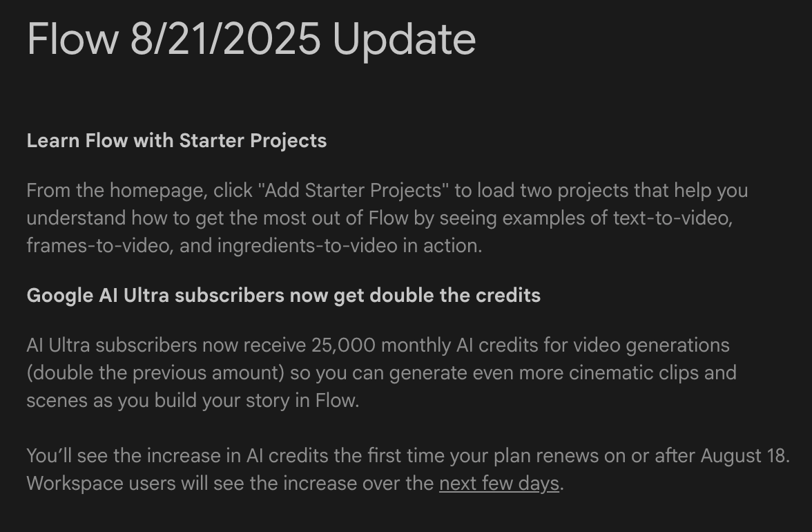The height and width of the screenshot is (532, 812).
Task: Click the "August 18" date text
Action: [x=743, y=456]
